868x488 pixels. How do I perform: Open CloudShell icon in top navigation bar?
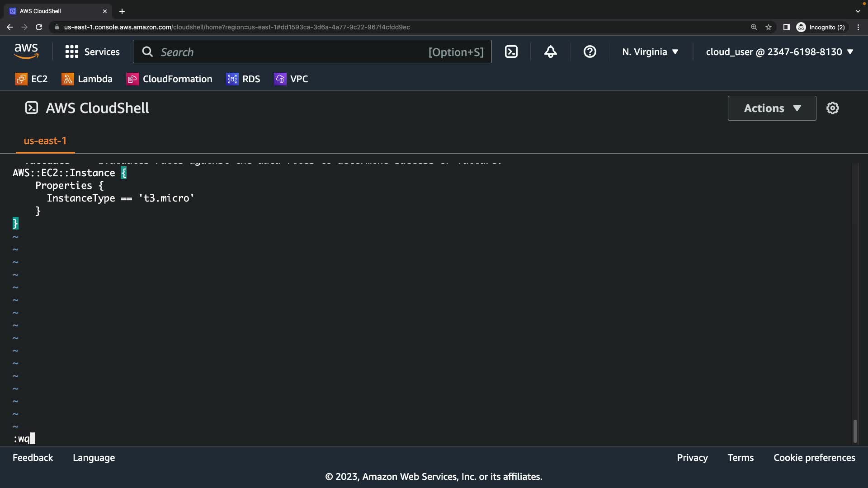511,52
